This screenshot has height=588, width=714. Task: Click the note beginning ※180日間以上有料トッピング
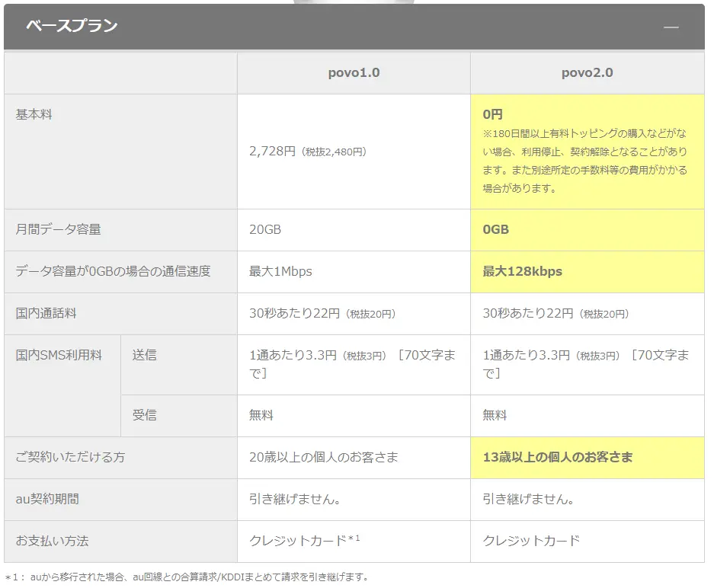point(584,161)
